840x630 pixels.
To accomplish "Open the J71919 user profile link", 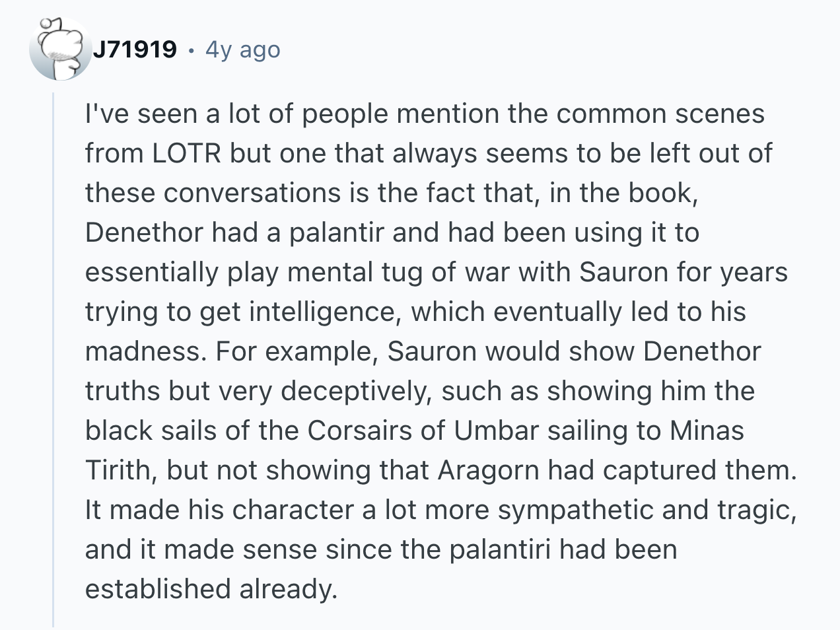I will pyautogui.click(x=135, y=50).
